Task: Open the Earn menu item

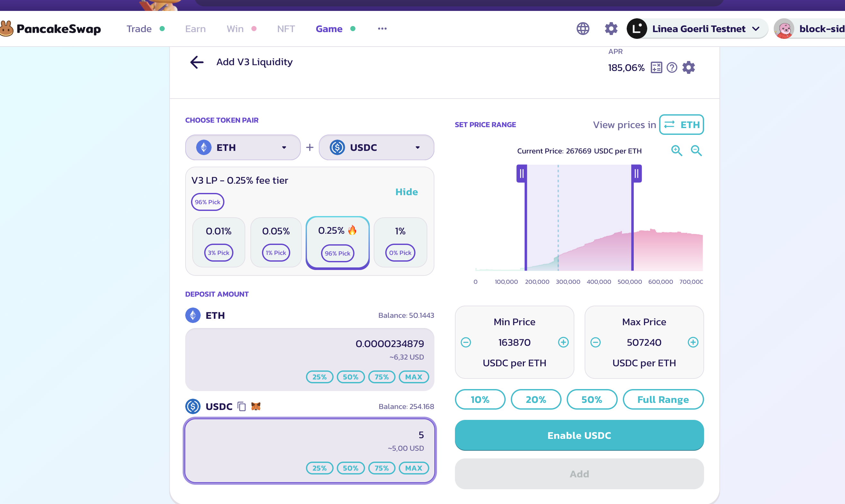Action: 195,29
